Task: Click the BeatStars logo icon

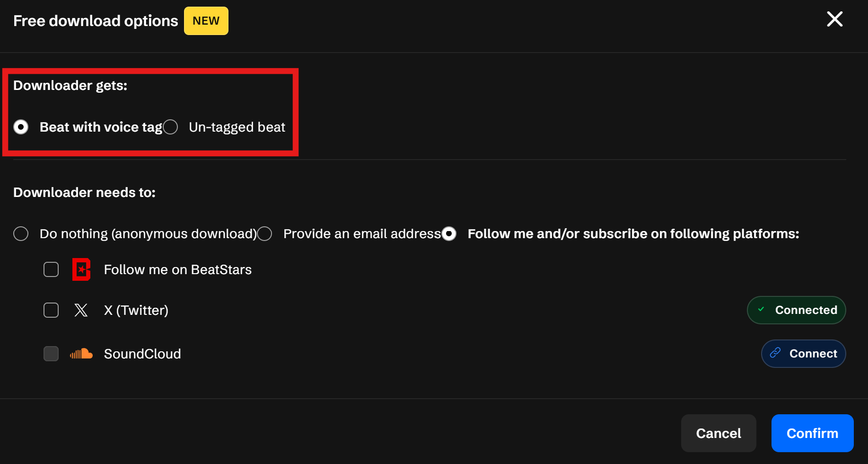Action: coord(81,269)
